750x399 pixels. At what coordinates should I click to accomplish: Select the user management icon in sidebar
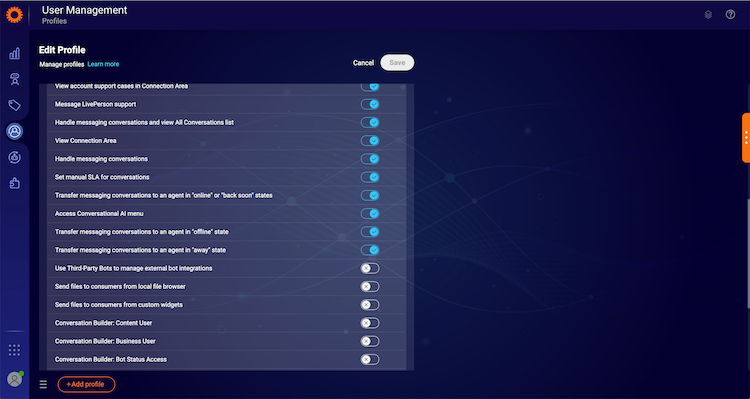(x=14, y=131)
